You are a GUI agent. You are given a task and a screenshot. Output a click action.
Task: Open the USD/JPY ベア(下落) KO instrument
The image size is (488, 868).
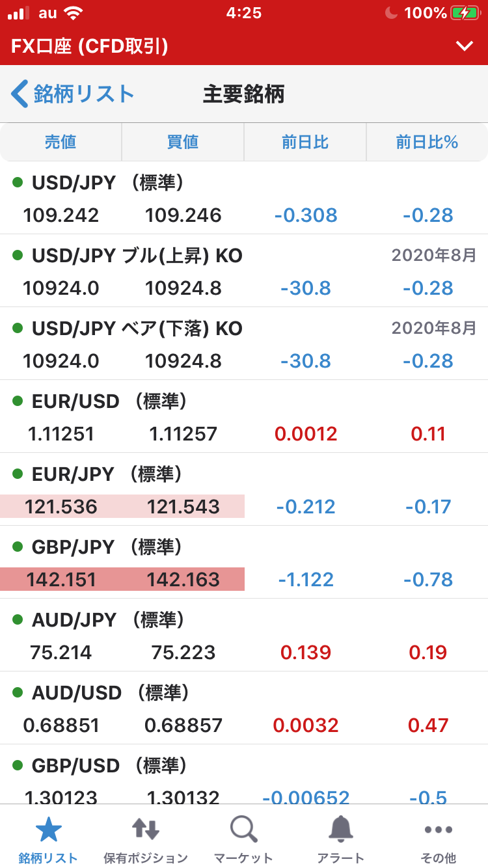pos(244,344)
